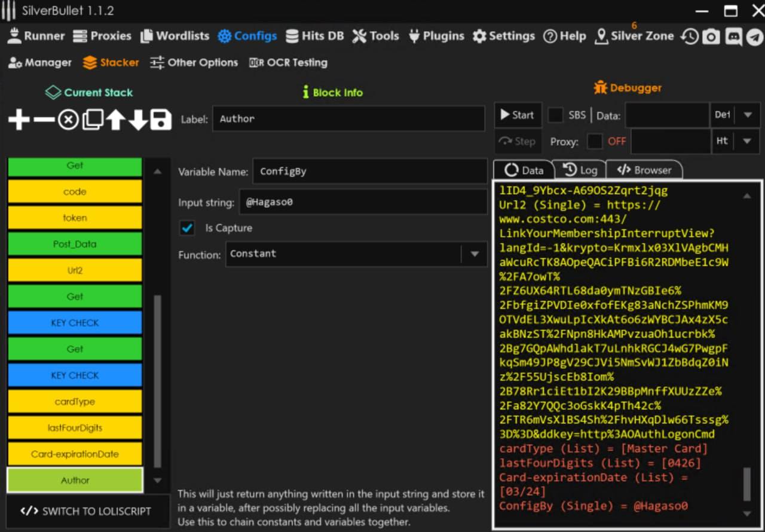The image size is (765, 532).
Task: Click the circled X disable block icon
Action: click(x=68, y=120)
